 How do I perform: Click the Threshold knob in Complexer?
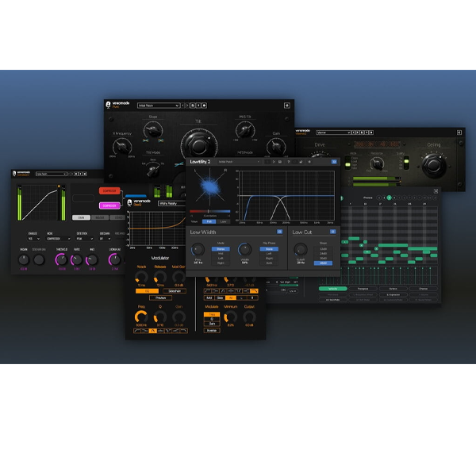pos(61,259)
